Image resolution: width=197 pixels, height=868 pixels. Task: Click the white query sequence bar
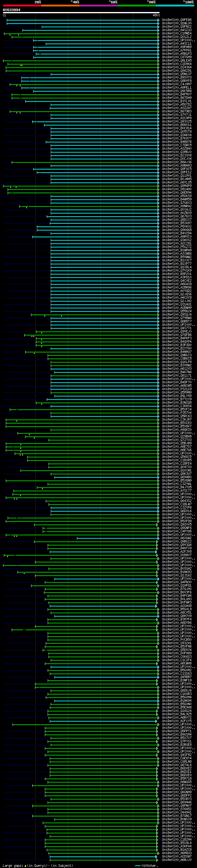pyautogui.click(x=81, y=12)
